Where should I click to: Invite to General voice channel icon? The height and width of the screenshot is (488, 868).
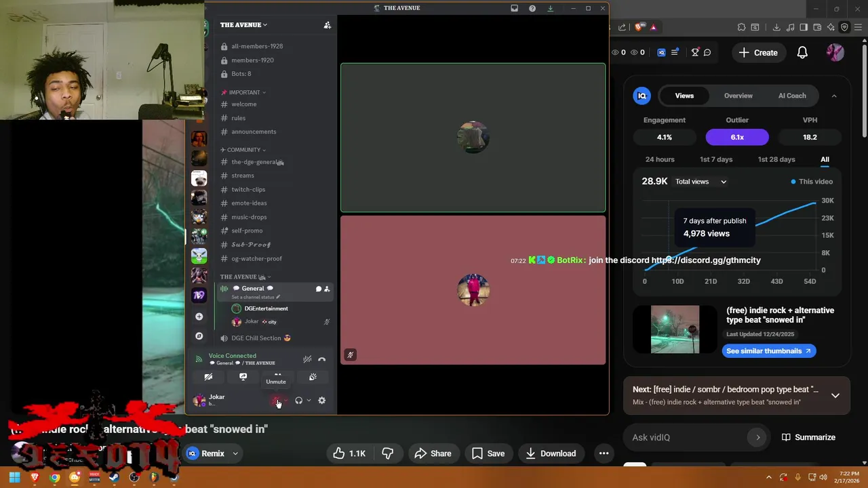[327, 289]
